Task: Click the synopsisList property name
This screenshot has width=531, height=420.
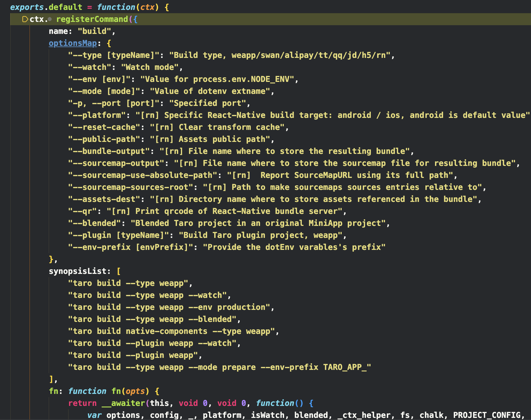Action: (x=77, y=271)
